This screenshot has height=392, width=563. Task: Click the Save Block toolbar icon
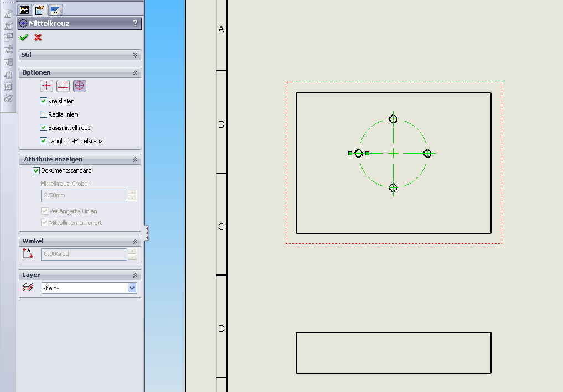pos(8,74)
